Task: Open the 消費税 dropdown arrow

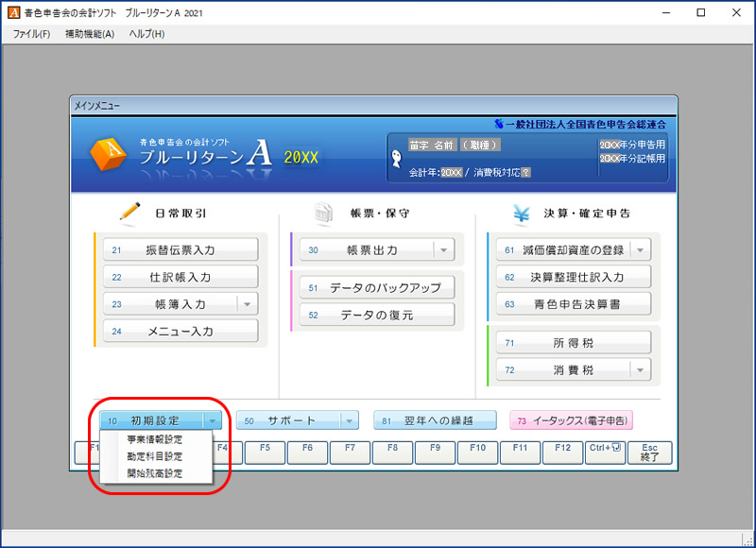Action: [640, 370]
